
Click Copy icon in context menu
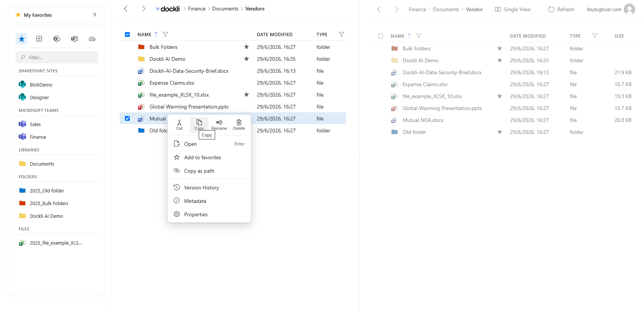click(x=199, y=125)
